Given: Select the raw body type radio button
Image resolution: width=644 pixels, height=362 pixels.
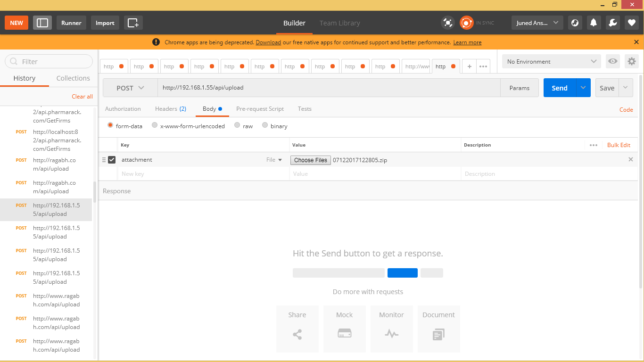Looking at the screenshot, I should click(x=237, y=125).
